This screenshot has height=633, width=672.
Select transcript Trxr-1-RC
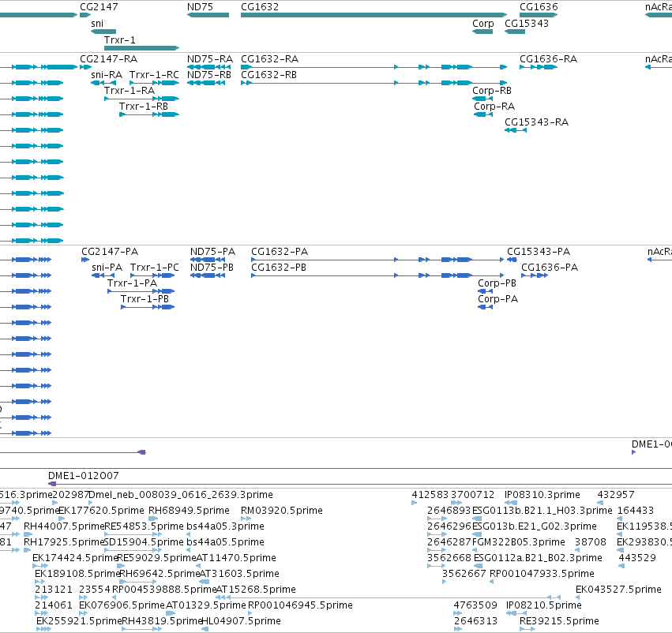(154, 75)
